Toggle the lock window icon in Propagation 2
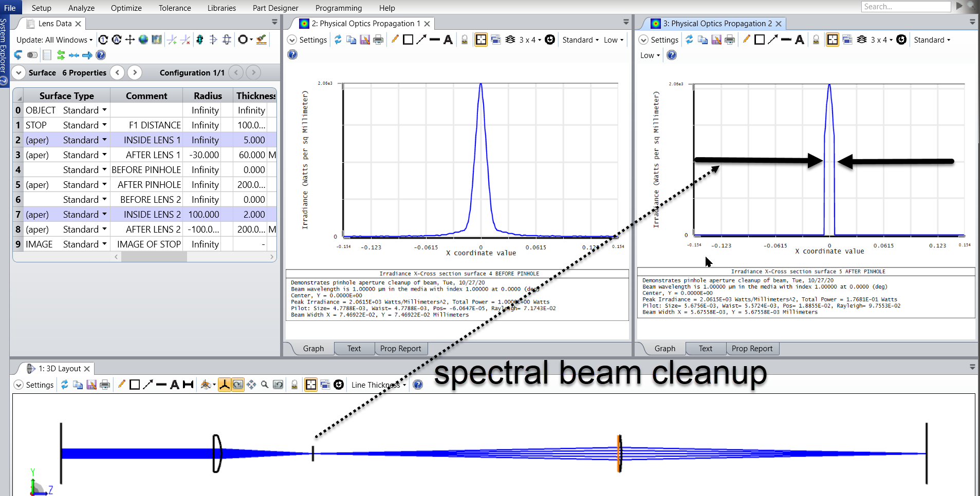980x496 pixels. pyautogui.click(x=816, y=40)
